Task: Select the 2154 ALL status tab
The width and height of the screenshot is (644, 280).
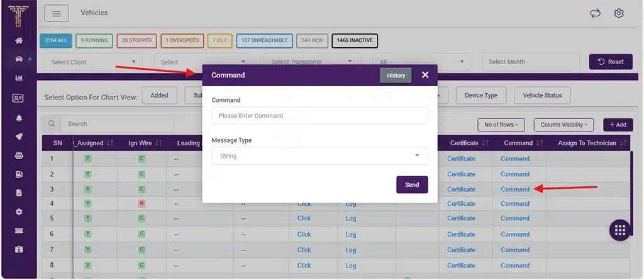Action: point(56,41)
